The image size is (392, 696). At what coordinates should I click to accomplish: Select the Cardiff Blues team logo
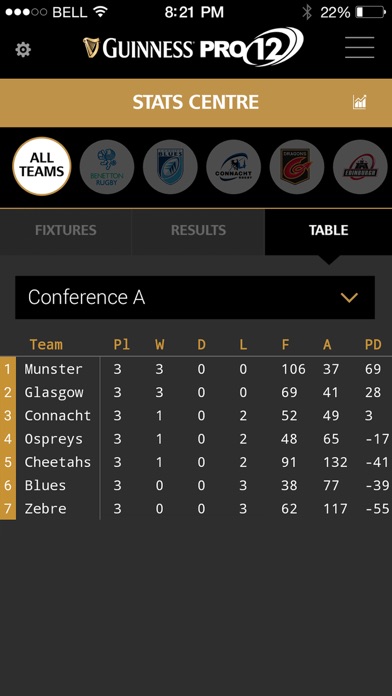point(170,167)
